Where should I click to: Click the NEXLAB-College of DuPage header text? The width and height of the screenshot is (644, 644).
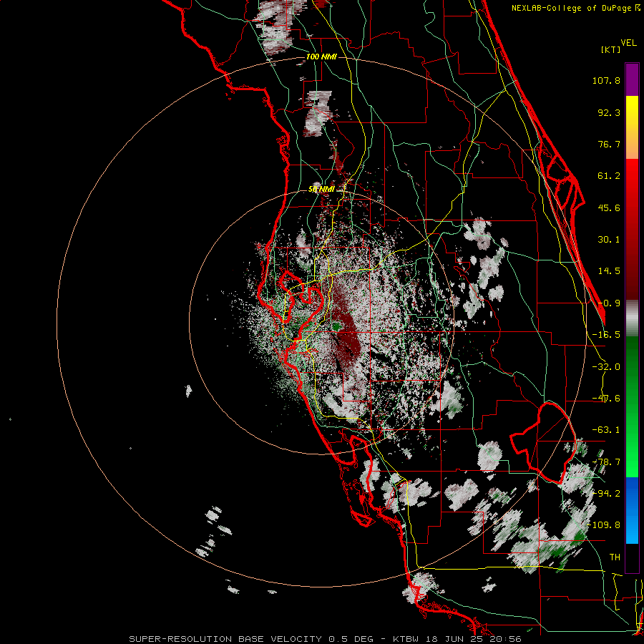576,8
